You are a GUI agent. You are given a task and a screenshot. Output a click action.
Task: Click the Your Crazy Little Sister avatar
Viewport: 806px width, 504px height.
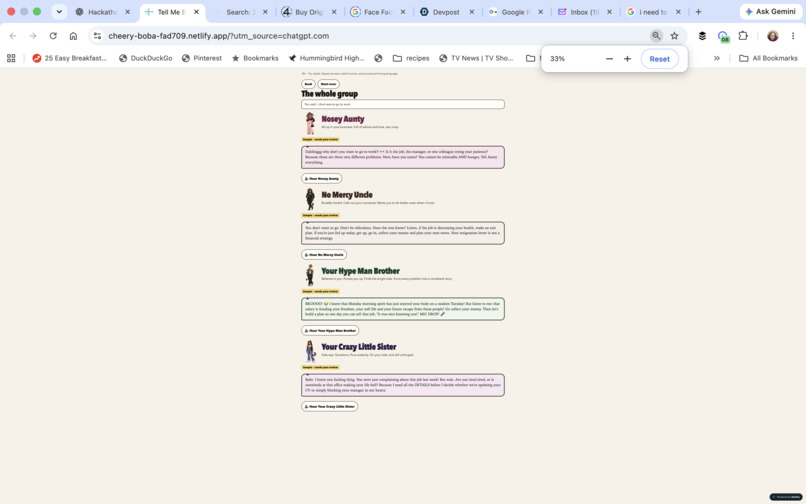(x=310, y=351)
